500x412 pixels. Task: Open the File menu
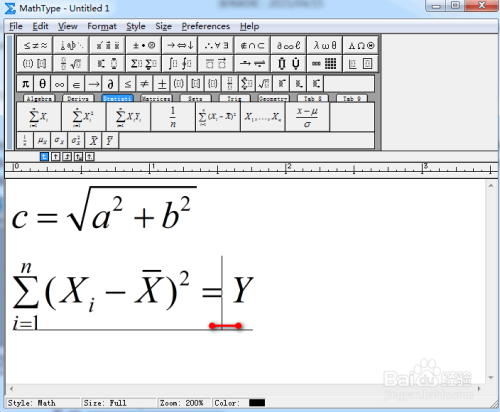[16, 26]
